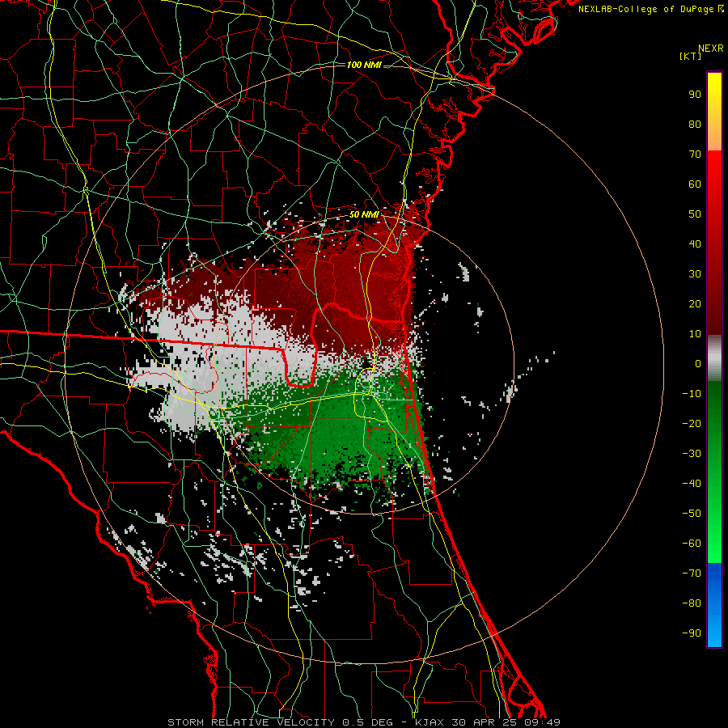Click the positive 60 knot scale label

pyautogui.click(x=695, y=184)
